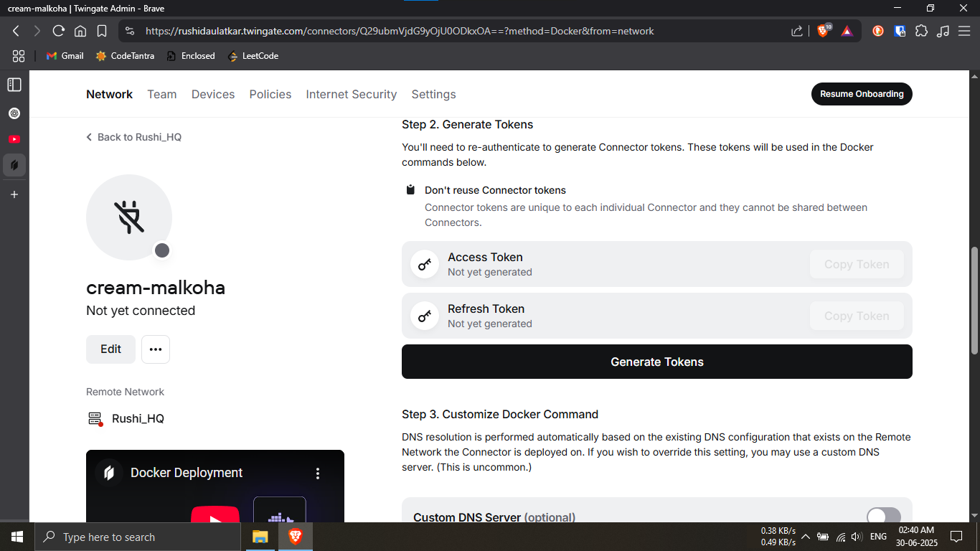Click the Brave Shields lion icon

(x=824, y=31)
